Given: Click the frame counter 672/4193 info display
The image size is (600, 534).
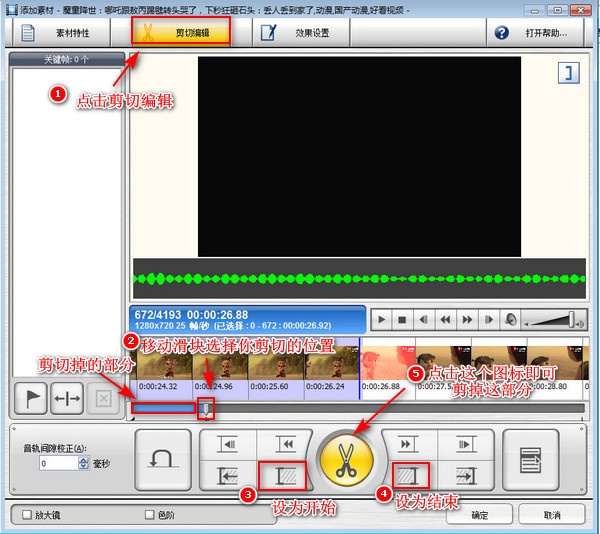Looking at the screenshot, I should (x=248, y=320).
